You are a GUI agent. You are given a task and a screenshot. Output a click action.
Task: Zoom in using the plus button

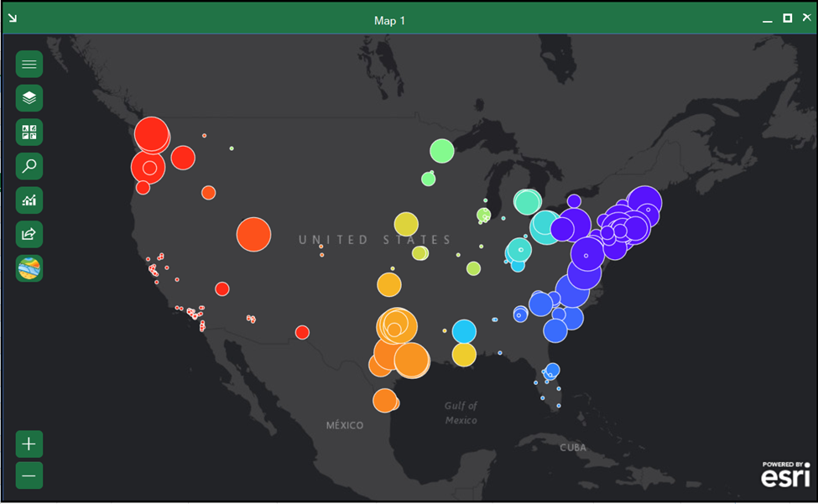pyautogui.click(x=29, y=444)
